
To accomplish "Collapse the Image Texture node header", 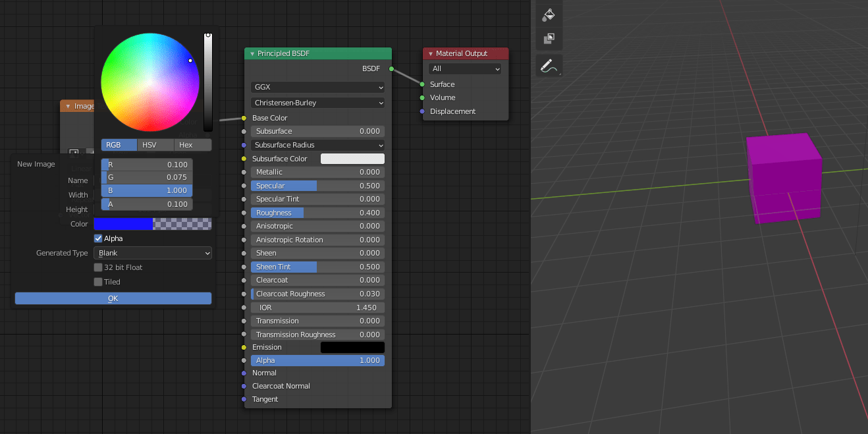I will 69,105.
